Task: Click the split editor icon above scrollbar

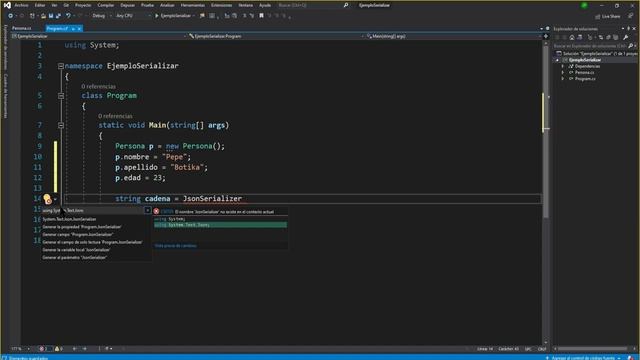Action: pyautogui.click(x=546, y=36)
